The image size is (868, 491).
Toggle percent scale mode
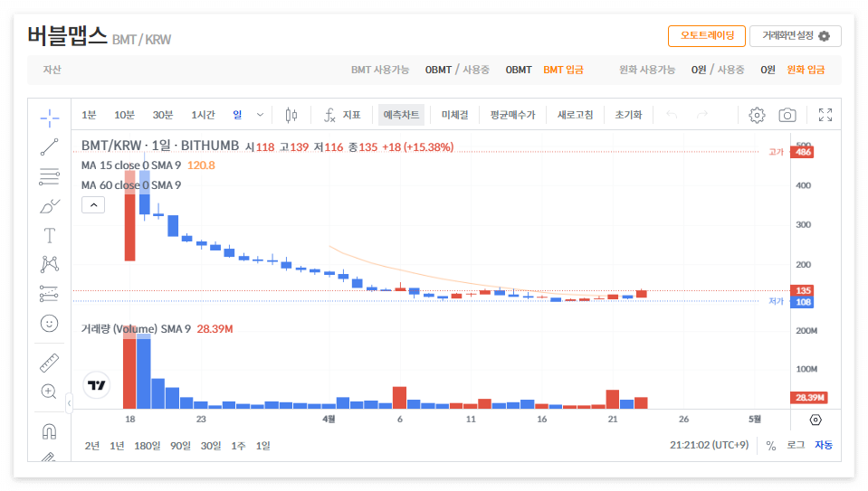coord(771,446)
